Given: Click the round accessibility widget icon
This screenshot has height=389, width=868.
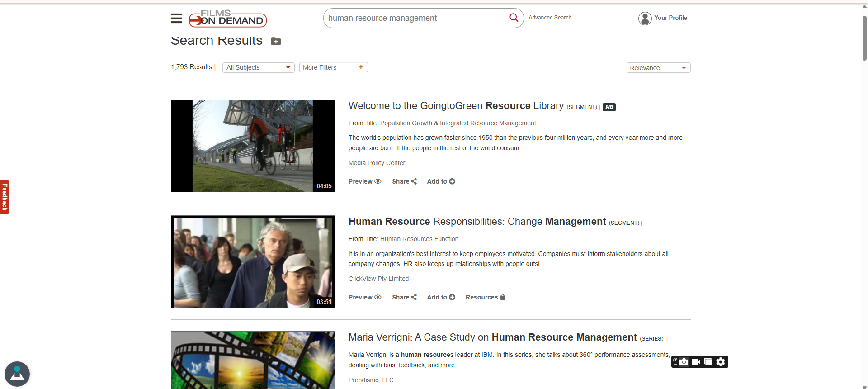Looking at the screenshot, I should point(17,374).
